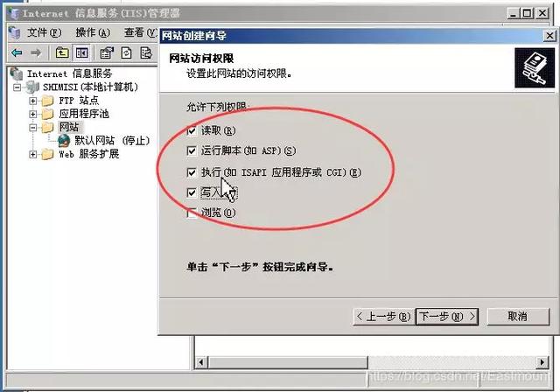Click the Refresh toolbar icon
Image resolution: width=560 pixels, height=392 pixels.
click(x=126, y=52)
